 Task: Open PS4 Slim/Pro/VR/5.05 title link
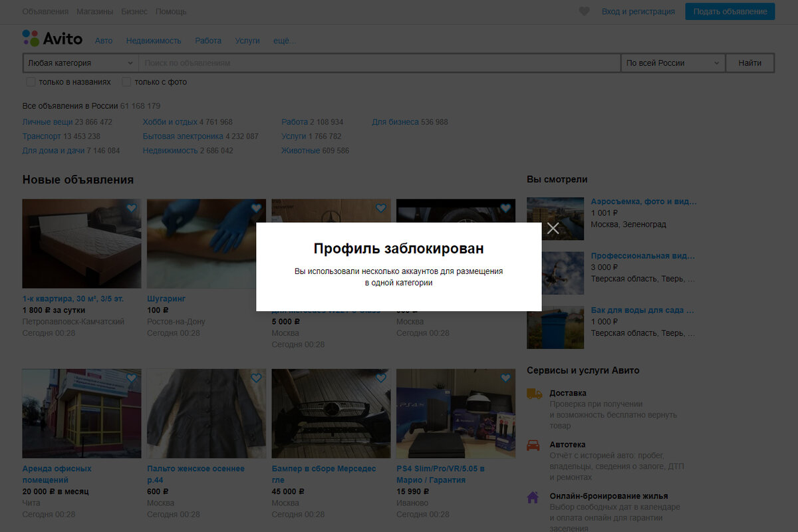[x=440, y=474]
